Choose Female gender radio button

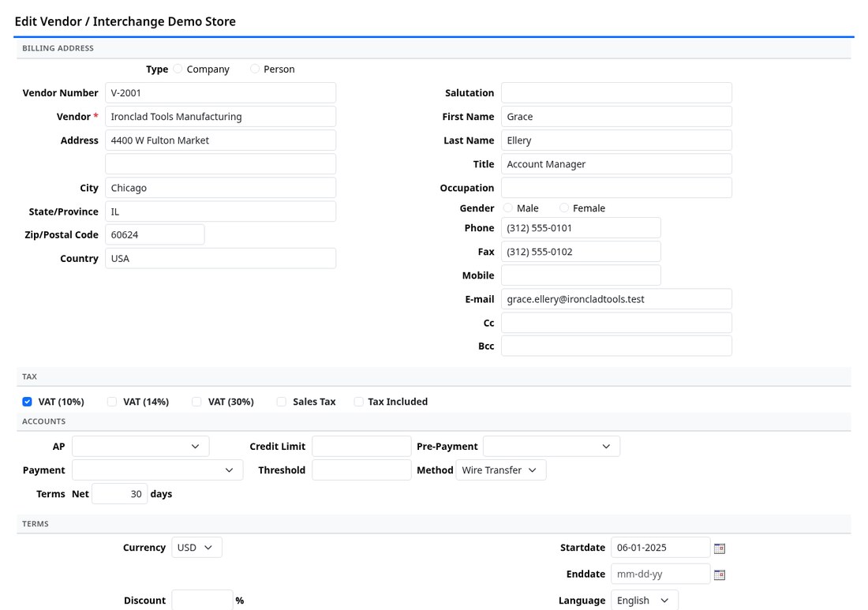(x=563, y=208)
